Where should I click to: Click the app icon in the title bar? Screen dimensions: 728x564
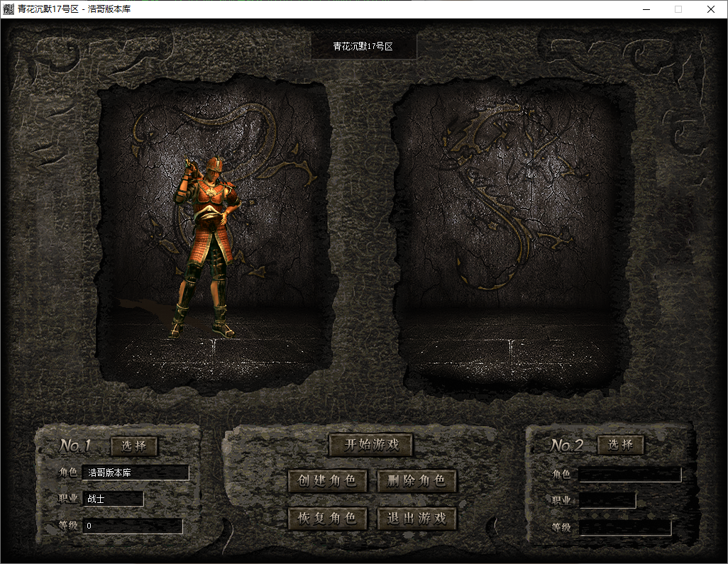(9, 9)
